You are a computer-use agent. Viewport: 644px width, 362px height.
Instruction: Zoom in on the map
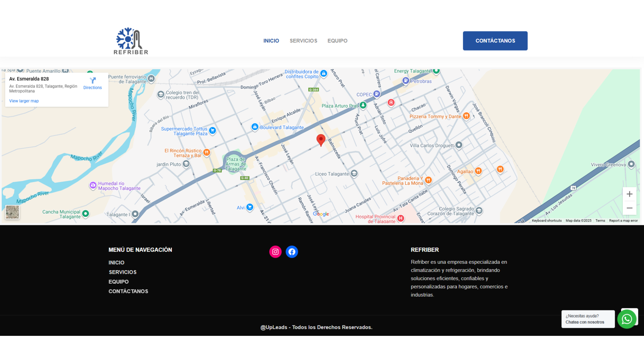tap(629, 194)
